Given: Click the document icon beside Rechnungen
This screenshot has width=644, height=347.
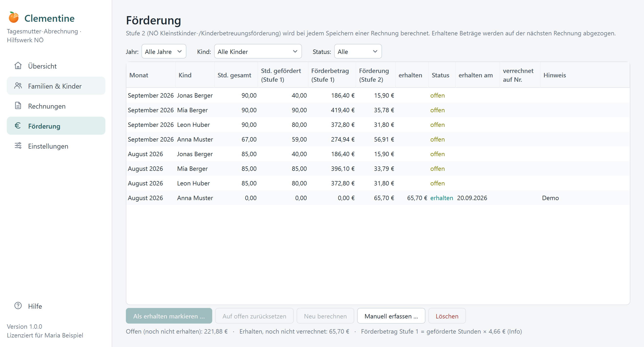Looking at the screenshot, I should point(18,106).
